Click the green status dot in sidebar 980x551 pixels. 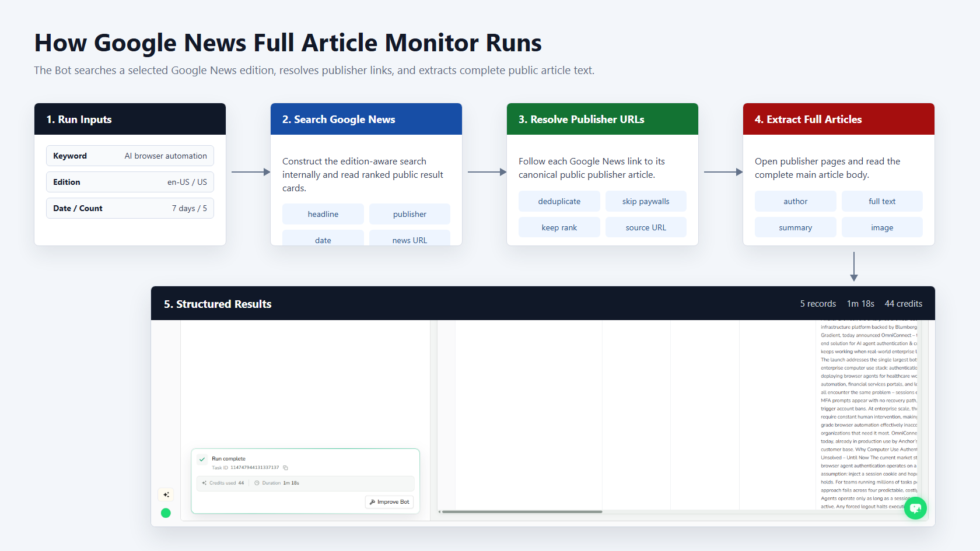click(x=166, y=513)
